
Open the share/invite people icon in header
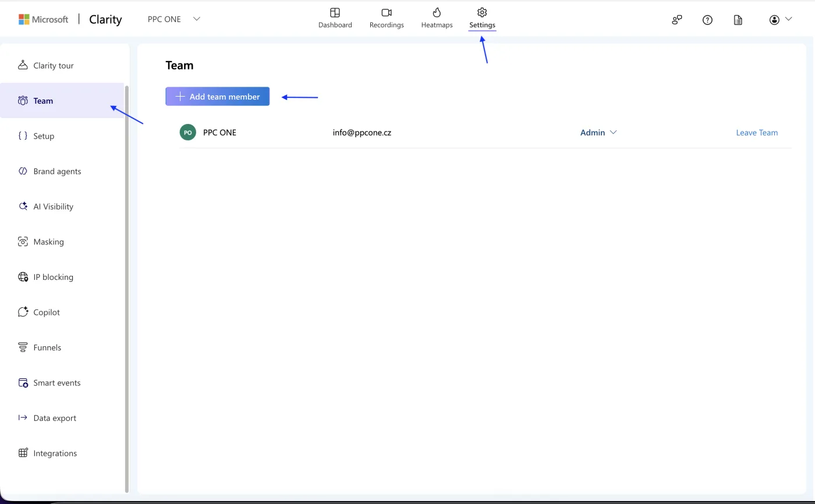coord(676,20)
